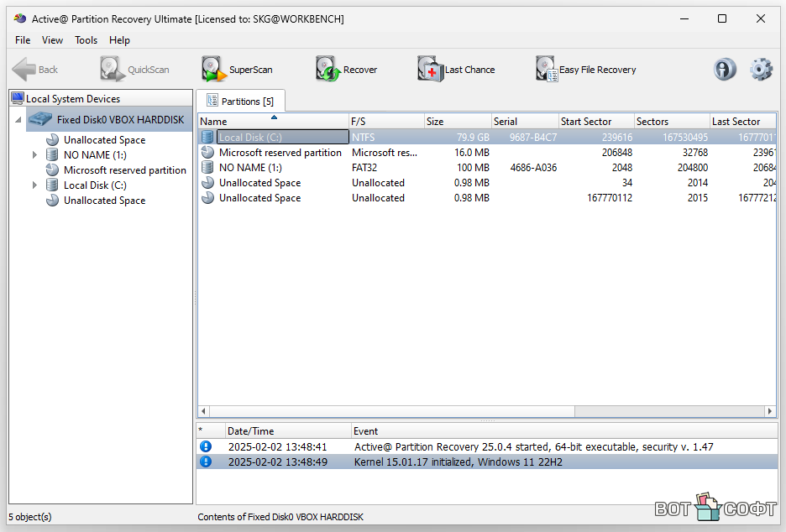Open the View menu
This screenshot has width=786, height=532.
(x=52, y=40)
